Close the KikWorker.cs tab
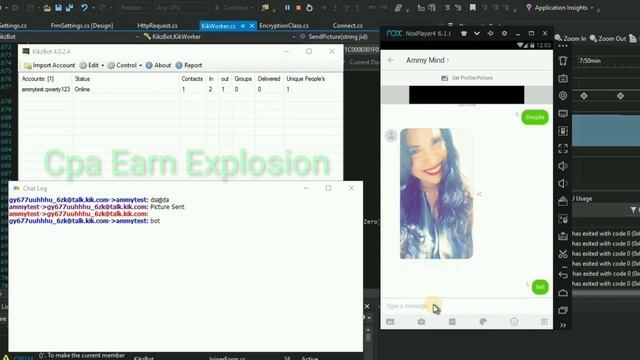 (x=252, y=26)
